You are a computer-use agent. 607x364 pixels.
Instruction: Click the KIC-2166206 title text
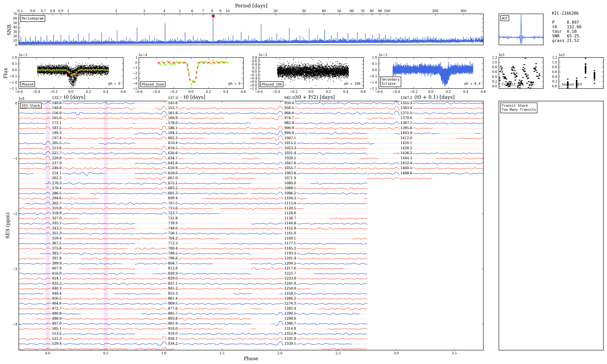565,13
